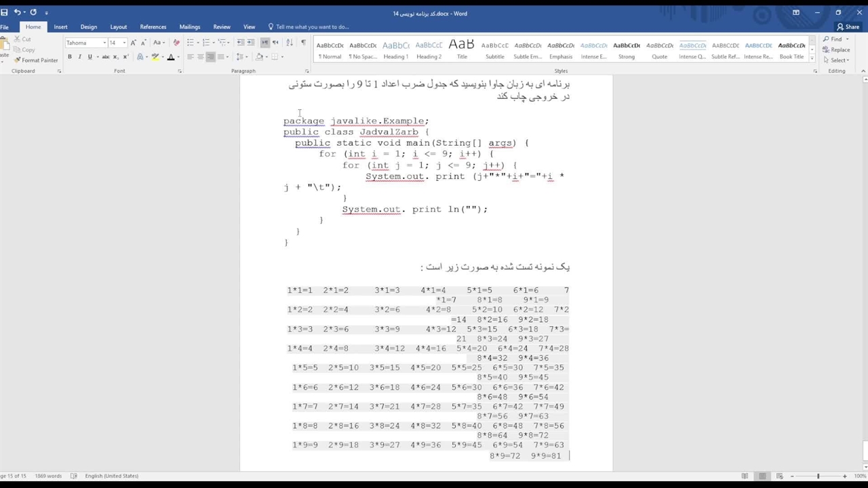This screenshot has height=488, width=868.
Task: Start a bulleted list
Action: (x=191, y=43)
